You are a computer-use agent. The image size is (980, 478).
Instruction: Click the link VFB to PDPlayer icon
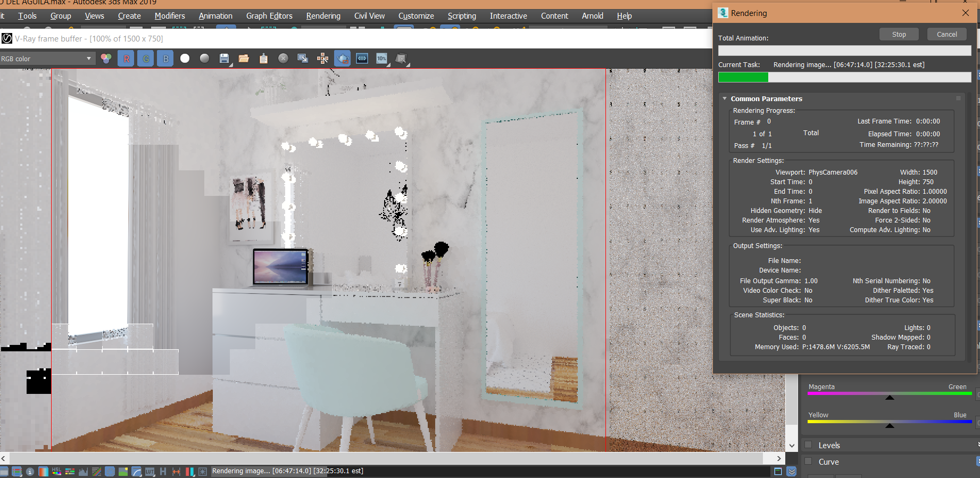(362, 59)
